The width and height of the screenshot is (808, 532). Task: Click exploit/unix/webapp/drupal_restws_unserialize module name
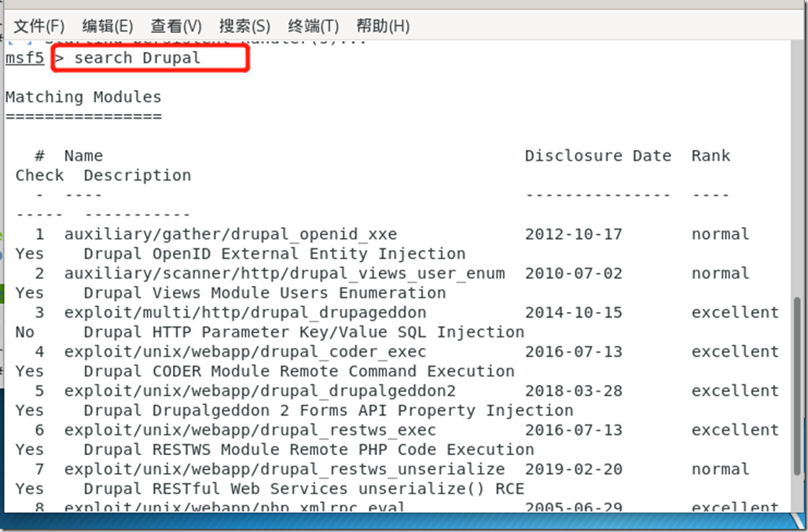pyautogui.click(x=285, y=469)
